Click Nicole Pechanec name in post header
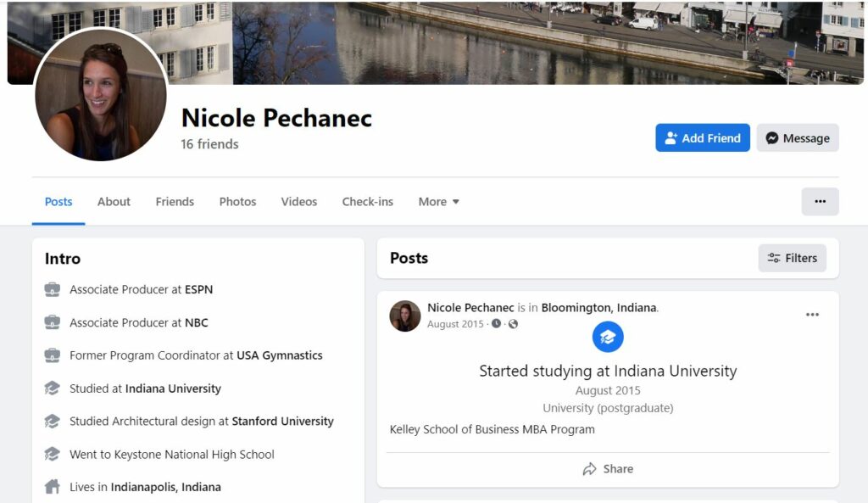This screenshot has width=868, height=503. [x=470, y=307]
